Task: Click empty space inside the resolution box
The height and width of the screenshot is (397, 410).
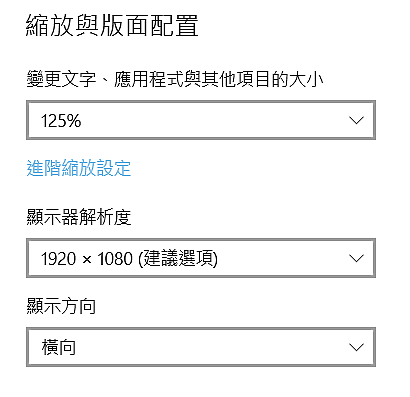Action: [283, 258]
